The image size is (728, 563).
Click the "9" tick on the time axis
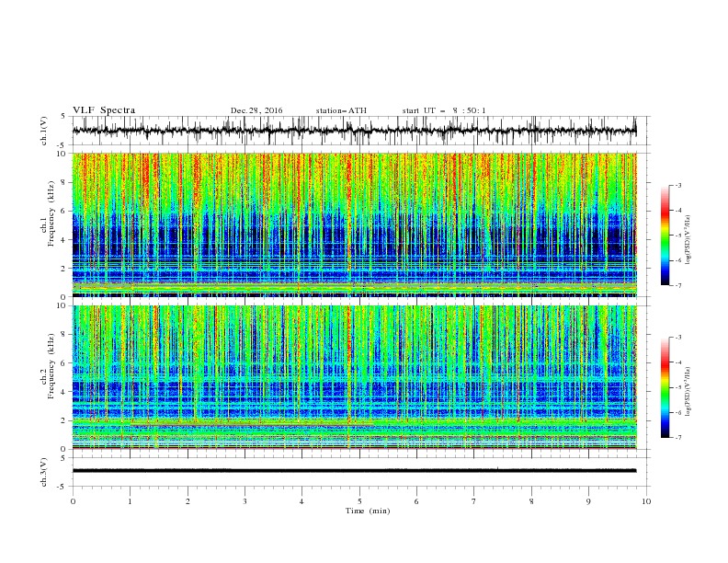(x=588, y=501)
